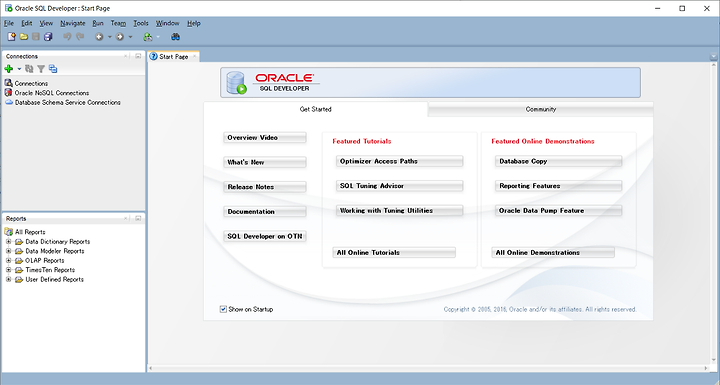Image resolution: width=720 pixels, height=385 pixels.
Task: Close the Start Page tab
Action: click(194, 57)
